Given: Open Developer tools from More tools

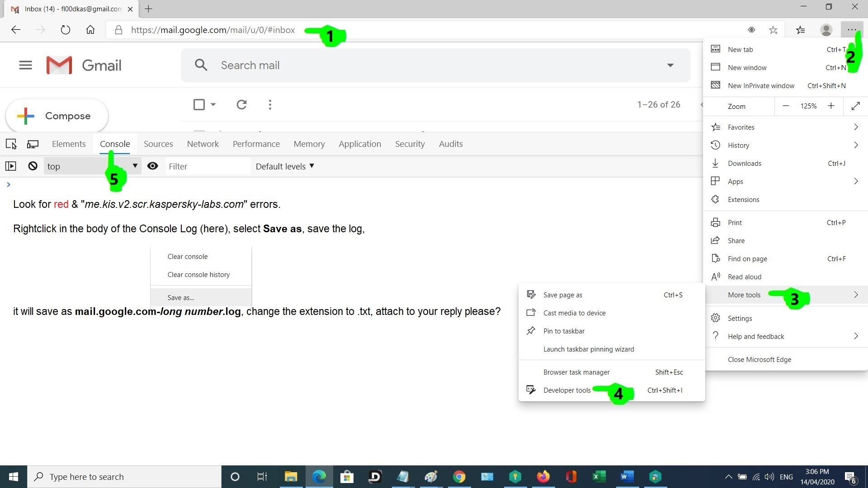Looking at the screenshot, I should [567, 390].
